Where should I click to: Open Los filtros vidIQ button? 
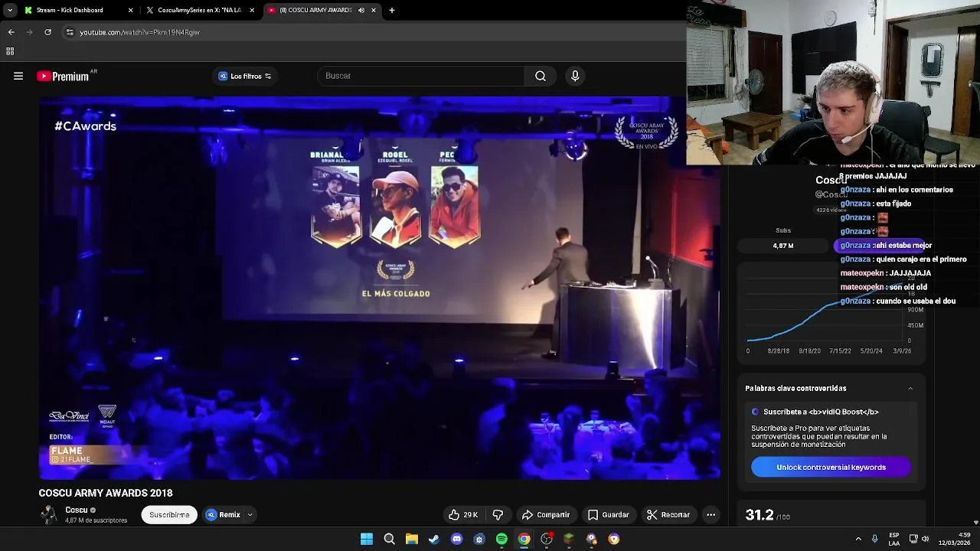click(x=245, y=76)
